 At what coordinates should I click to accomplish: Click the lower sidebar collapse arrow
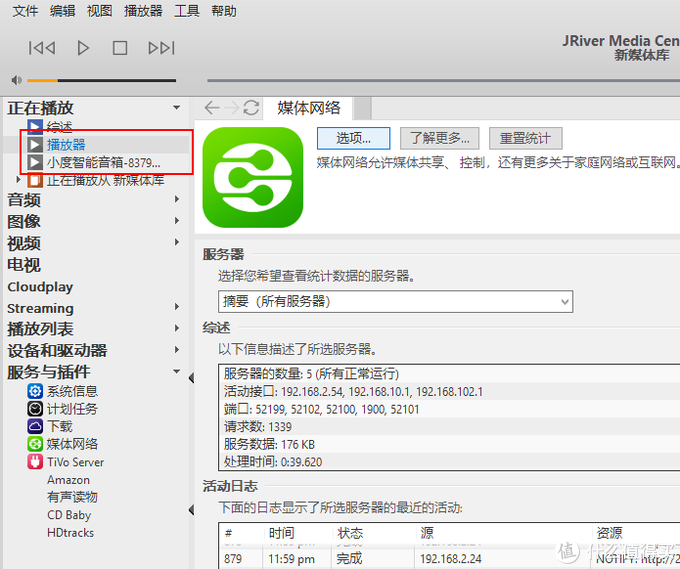coord(191,510)
